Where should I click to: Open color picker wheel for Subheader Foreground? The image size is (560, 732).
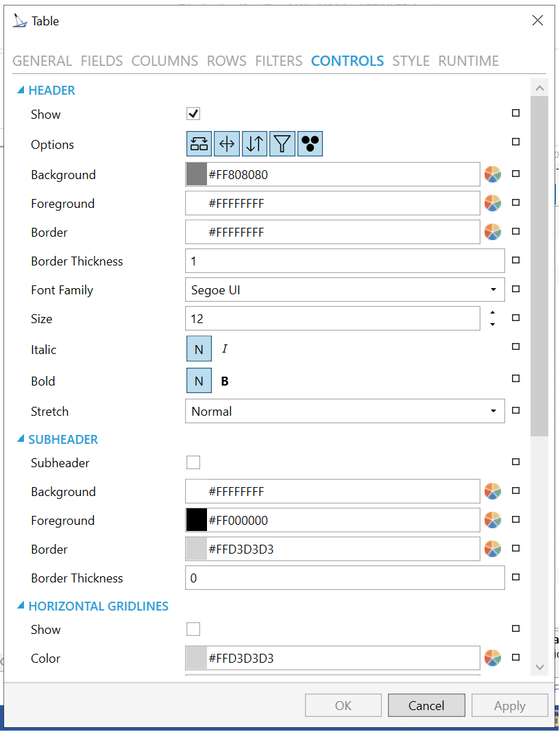click(493, 521)
